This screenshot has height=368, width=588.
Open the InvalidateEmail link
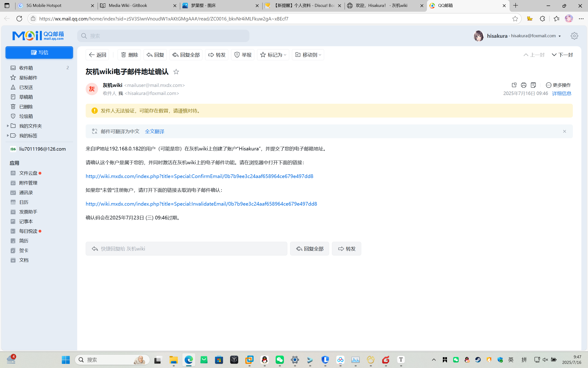(x=201, y=204)
